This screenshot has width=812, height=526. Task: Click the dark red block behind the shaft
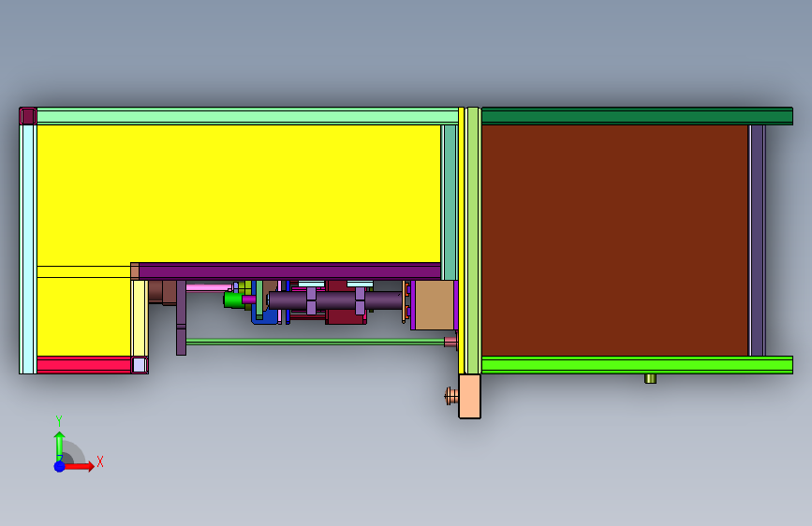tap(345, 316)
